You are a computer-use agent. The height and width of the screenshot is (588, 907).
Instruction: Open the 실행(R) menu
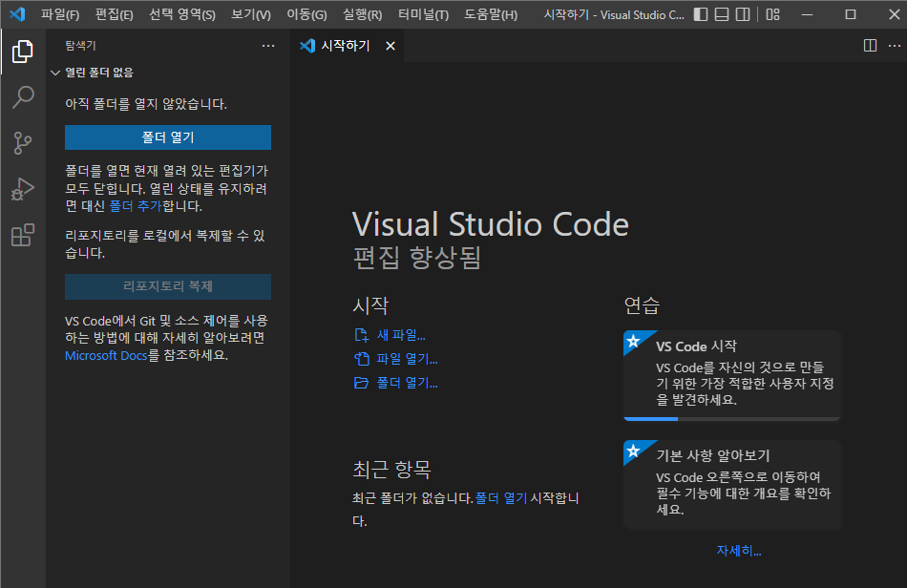pyautogui.click(x=362, y=14)
